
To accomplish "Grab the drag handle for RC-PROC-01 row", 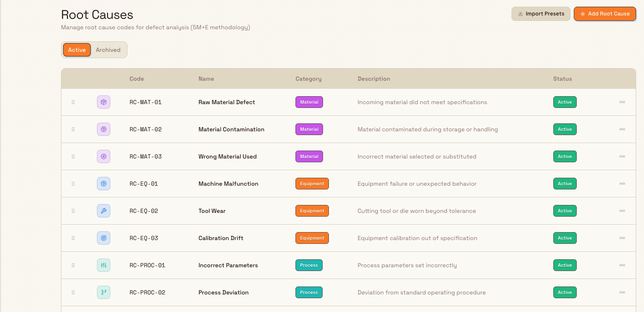I will coord(73,265).
